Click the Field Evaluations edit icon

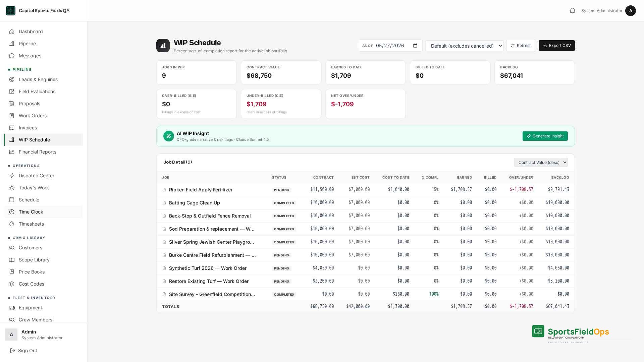coord(12,92)
